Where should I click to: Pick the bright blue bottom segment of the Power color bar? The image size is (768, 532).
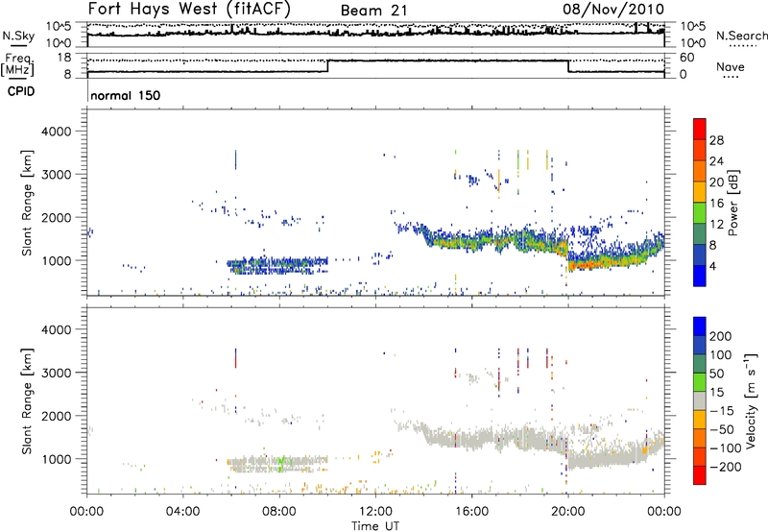[700, 276]
